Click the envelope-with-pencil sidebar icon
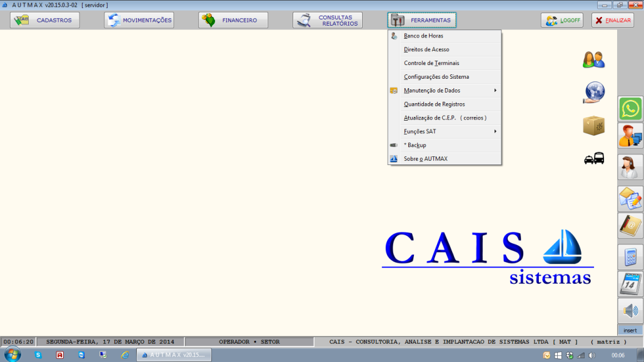Screen dimensions: 644x362 [x=630, y=198]
